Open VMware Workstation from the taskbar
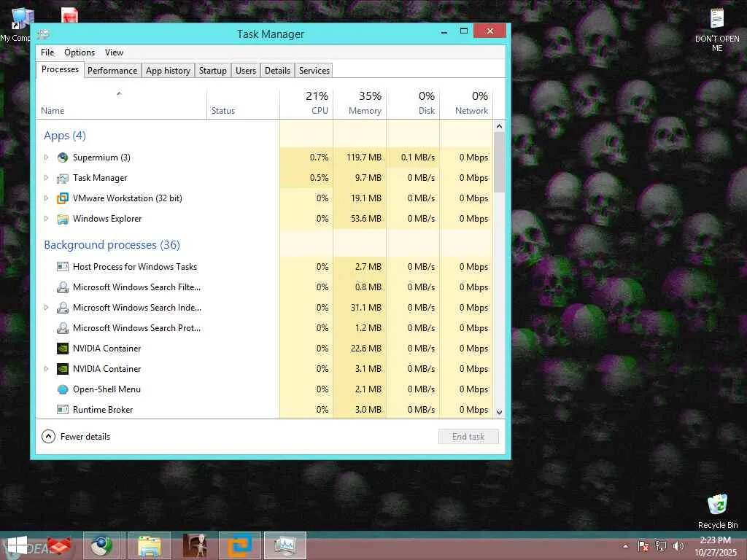Image resolution: width=747 pixels, height=560 pixels. pyautogui.click(x=239, y=545)
